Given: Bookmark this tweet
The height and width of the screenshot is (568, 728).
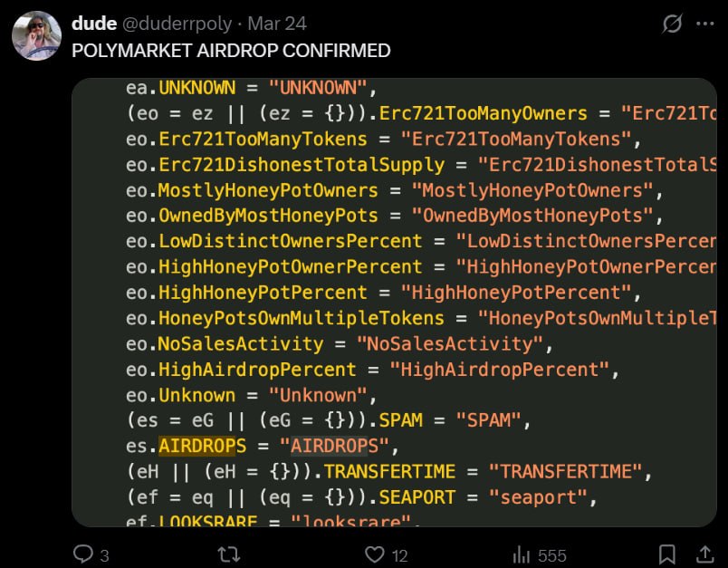Looking at the screenshot, I should [x=666, y=554].
